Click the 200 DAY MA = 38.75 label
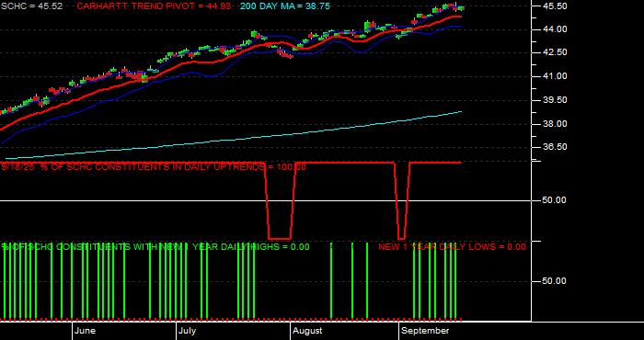 coord(285,6)
